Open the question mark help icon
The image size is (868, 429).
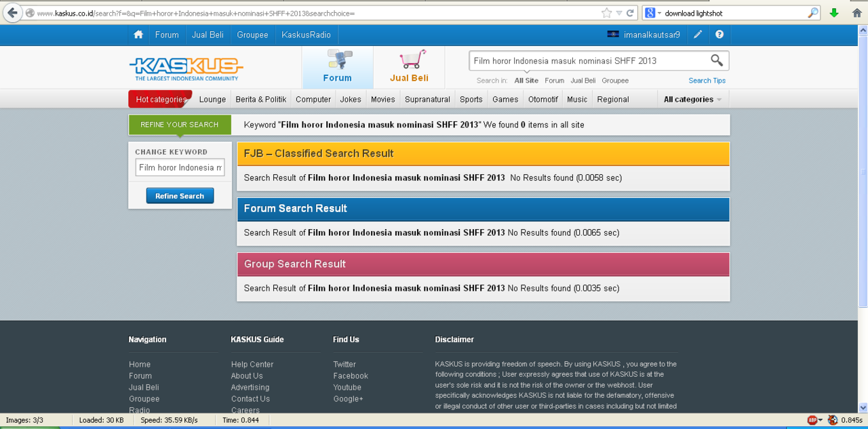719,35
